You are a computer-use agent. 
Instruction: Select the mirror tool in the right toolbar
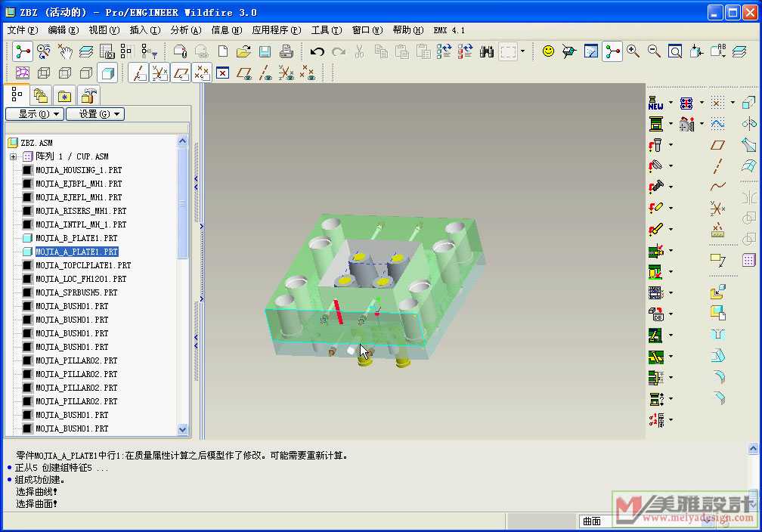[748, 196]
